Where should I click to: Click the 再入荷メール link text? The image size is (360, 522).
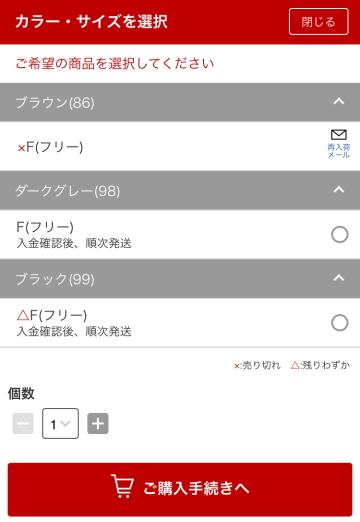tap(339, 151)
